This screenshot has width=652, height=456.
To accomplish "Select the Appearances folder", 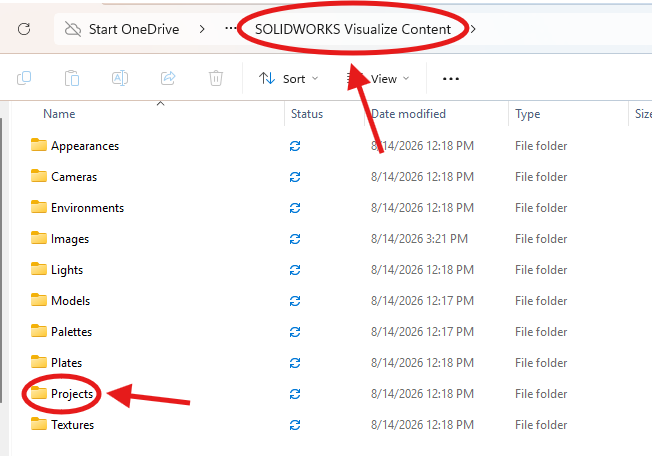I will [75, 146].
